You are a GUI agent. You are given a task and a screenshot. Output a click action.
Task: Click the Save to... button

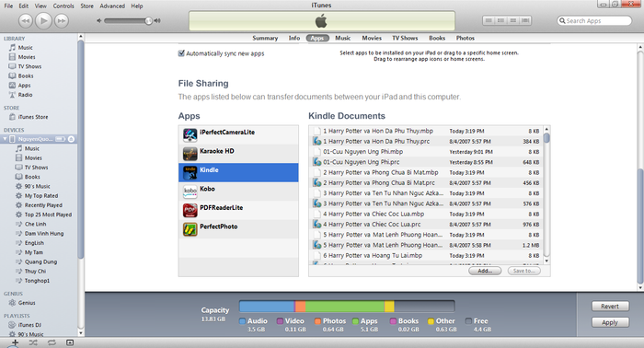pyautogui.click(x=523, y=271)
